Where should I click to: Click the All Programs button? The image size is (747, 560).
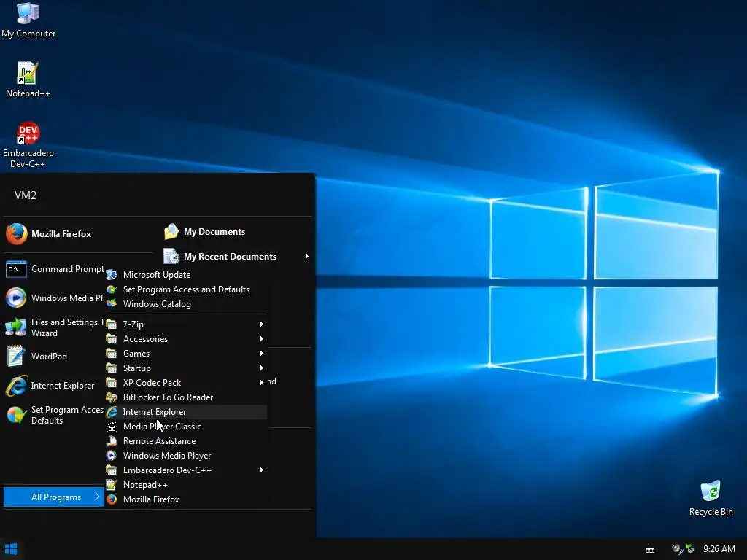pyautogui.click(x=54, y=497)
